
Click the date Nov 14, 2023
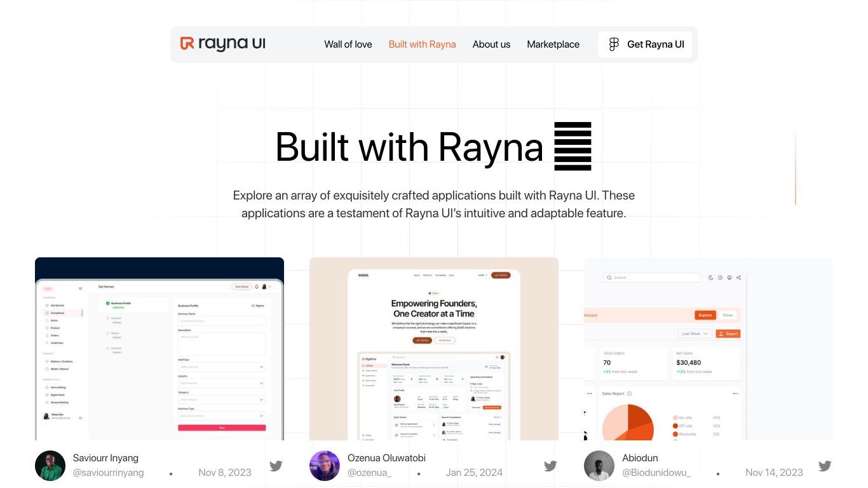click(x=774, y=473)
